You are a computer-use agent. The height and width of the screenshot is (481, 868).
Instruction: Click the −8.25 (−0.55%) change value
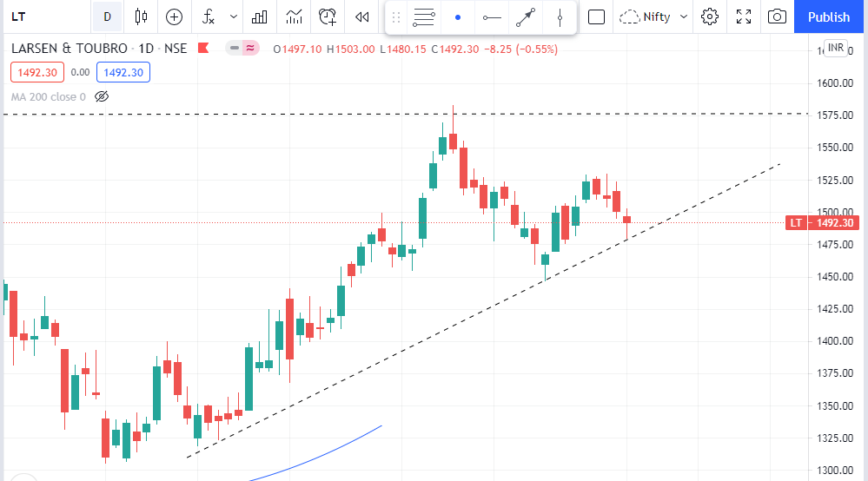pos(521,49)
